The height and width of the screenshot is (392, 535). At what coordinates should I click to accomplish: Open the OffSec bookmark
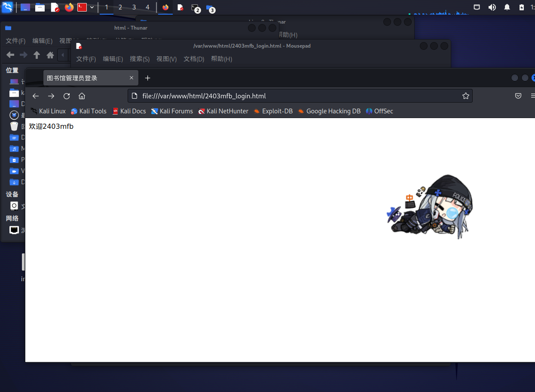(x=379, y=111)
